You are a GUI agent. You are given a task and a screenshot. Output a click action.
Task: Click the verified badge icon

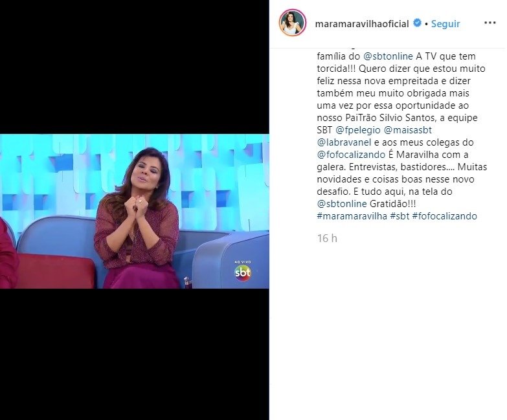click(x=418, y=23)
